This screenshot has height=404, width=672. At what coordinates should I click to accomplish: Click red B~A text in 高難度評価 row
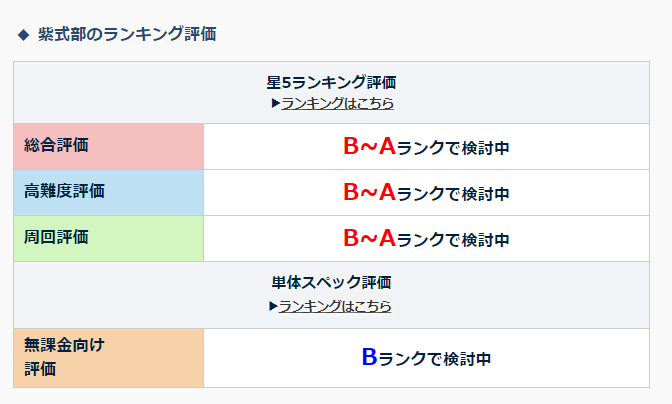point(369,193)
